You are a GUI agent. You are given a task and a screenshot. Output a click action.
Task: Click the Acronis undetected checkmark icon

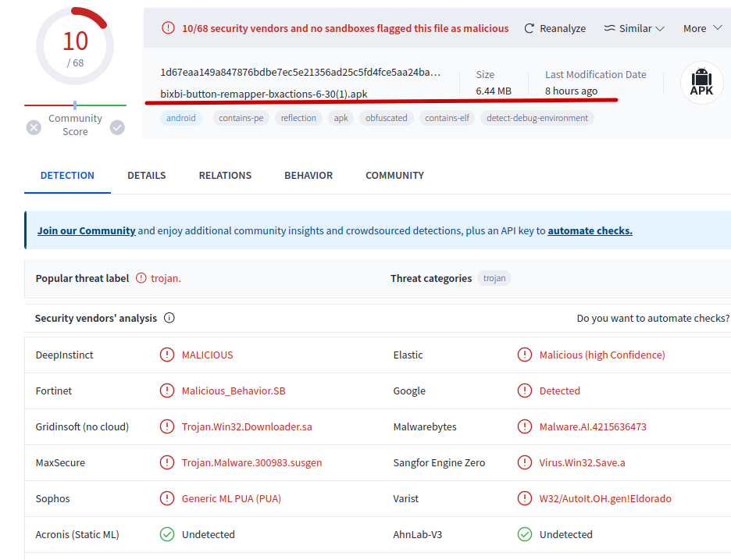pos(167,534)
